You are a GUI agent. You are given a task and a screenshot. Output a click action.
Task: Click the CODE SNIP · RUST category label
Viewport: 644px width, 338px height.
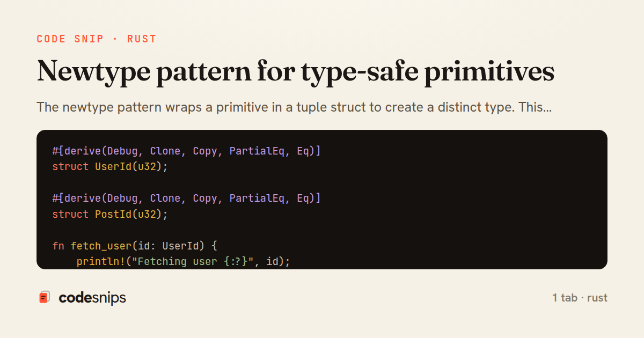pyautogui.click(x=97, y=39)
